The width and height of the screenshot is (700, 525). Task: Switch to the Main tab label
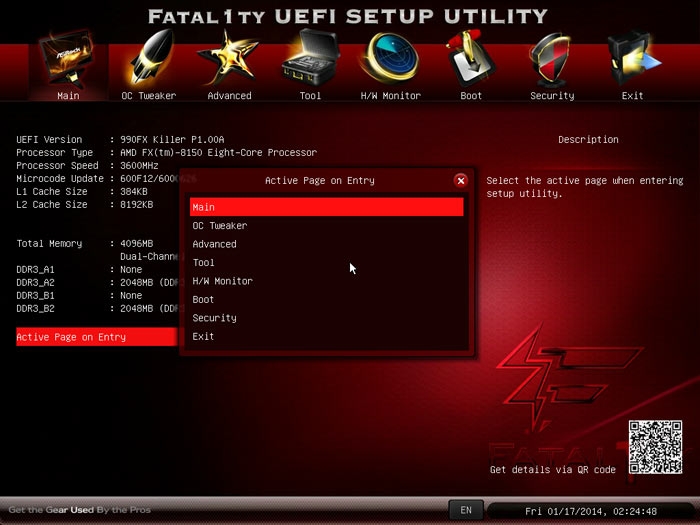[x=68, y=96]
